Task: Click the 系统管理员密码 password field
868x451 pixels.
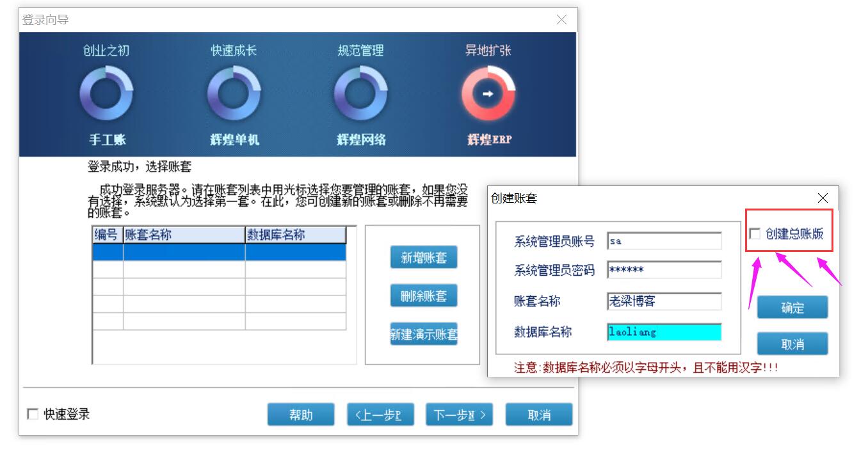Action: click(x=664, y=270)
